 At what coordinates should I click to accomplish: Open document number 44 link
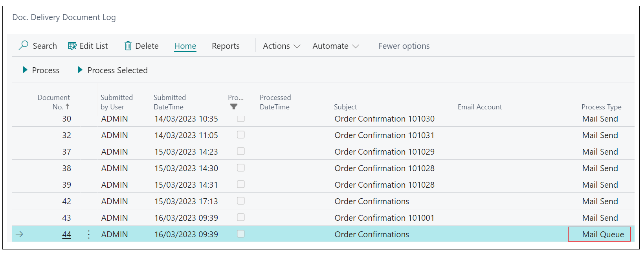click(x=66, y=235)
